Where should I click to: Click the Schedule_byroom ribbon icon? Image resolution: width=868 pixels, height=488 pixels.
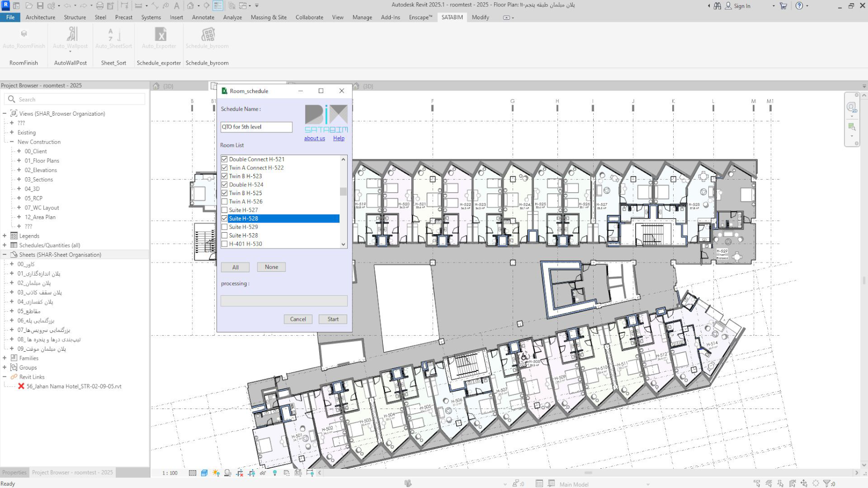pyautogui.click(x=208, y=34)
